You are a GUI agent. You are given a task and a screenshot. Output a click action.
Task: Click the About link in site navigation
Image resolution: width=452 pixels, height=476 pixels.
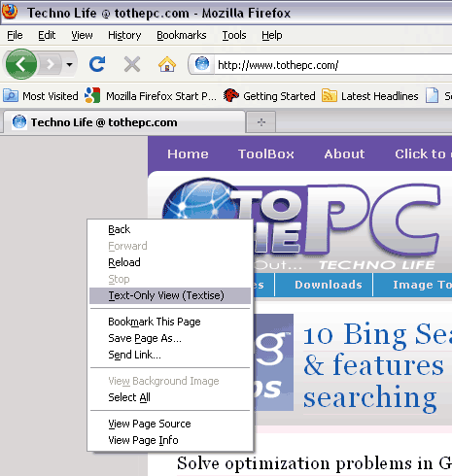click(x=344, y=153)
